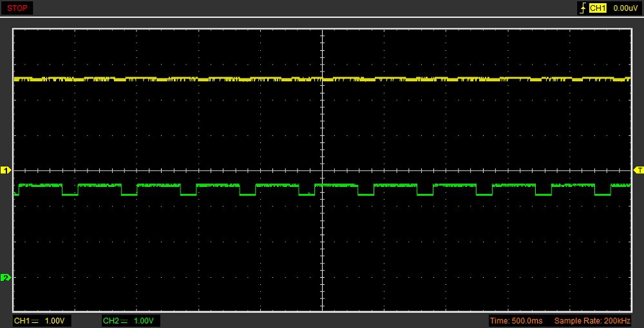Click the red STOP status indicator

(x=17, y=8)
